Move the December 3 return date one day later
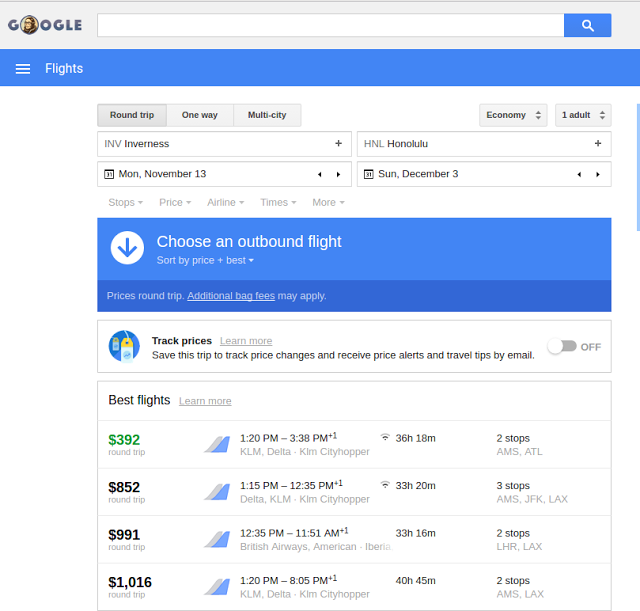This screenshot has height=611, width=640. [598, 174]
